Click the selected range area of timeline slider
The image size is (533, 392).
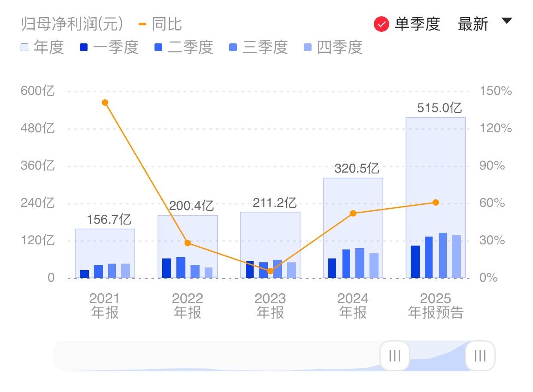pos(438,356)
